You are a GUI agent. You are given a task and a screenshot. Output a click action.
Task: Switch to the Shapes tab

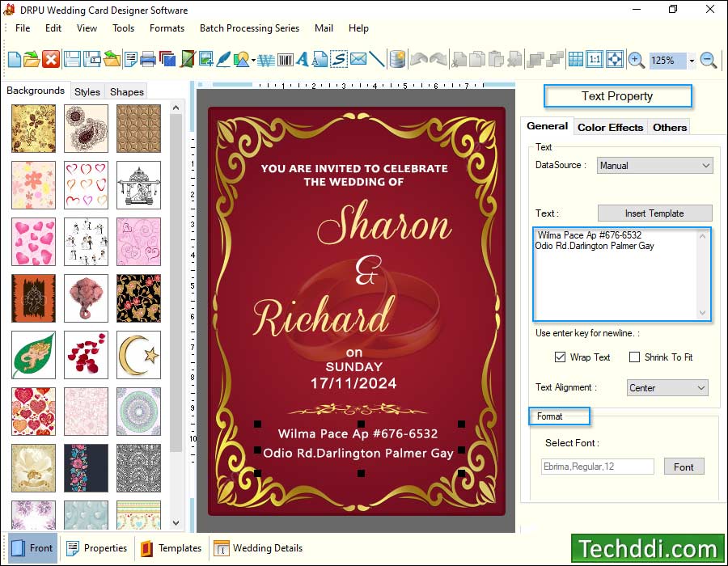tap(127, 92)
